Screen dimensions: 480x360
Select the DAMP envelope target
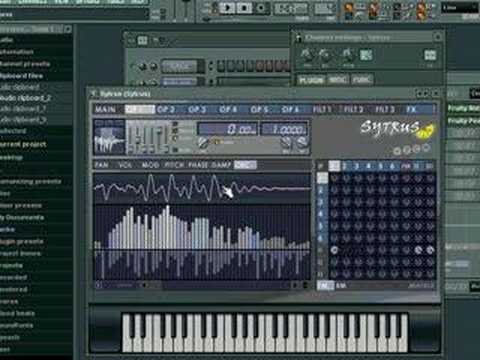click(x=221, y=165)
